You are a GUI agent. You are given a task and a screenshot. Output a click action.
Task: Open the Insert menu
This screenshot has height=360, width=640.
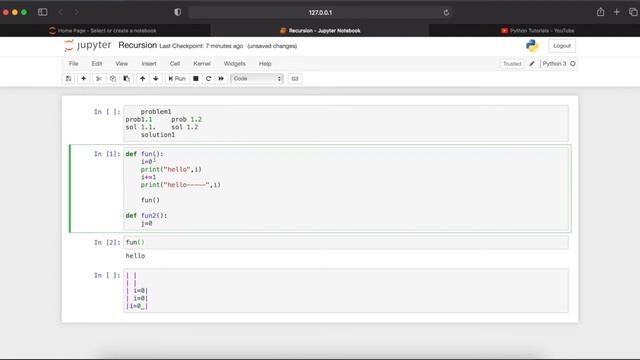click(x=149, y=64)
